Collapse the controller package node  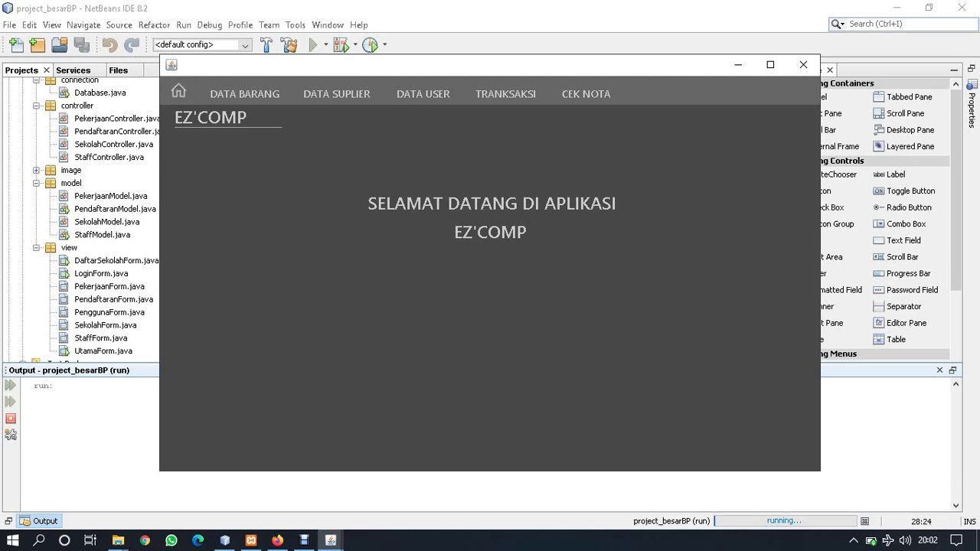pos(36,106)
